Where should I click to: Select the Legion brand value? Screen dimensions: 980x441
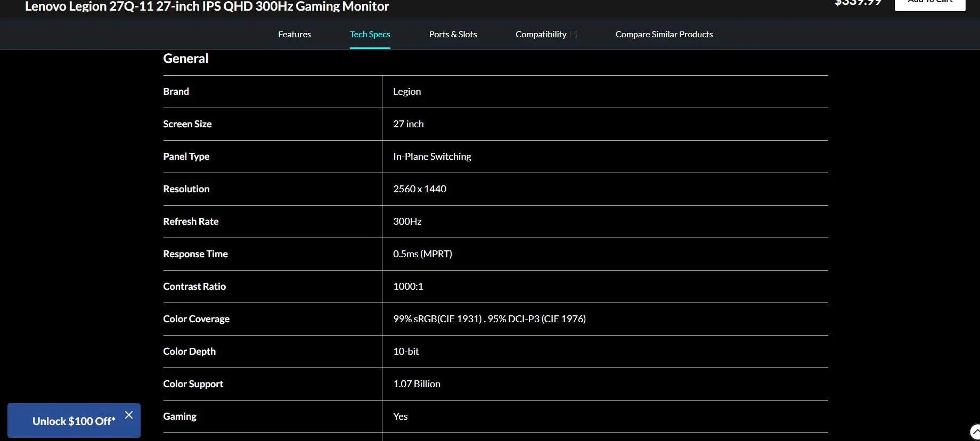coord(407,92)
